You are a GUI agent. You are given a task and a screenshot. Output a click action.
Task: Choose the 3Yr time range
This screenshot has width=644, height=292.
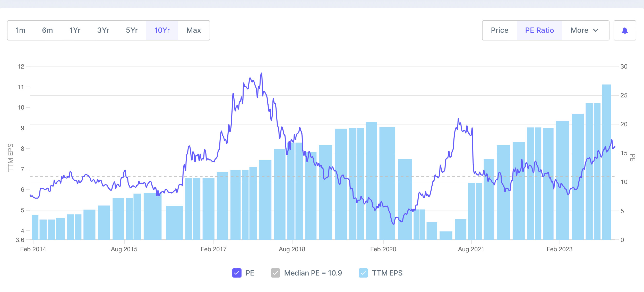coord(103,30)
